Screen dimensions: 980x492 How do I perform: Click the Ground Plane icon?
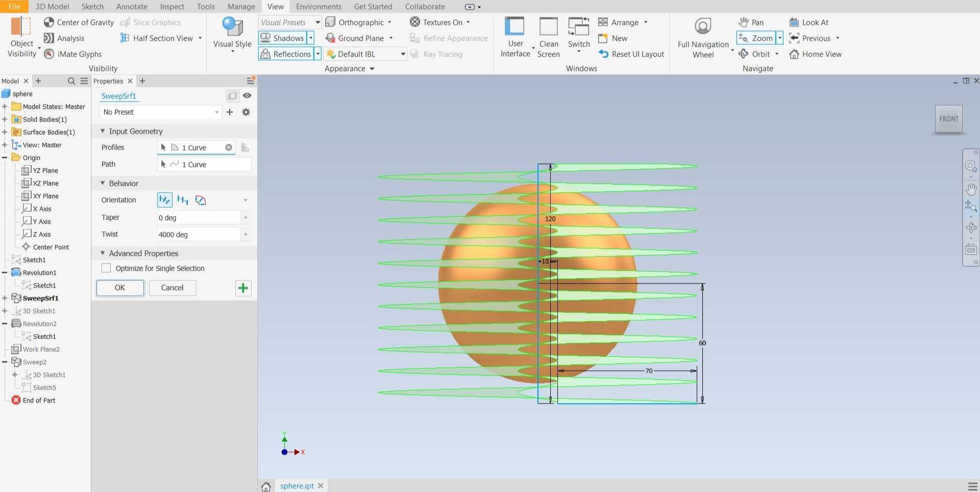[330, 38]
